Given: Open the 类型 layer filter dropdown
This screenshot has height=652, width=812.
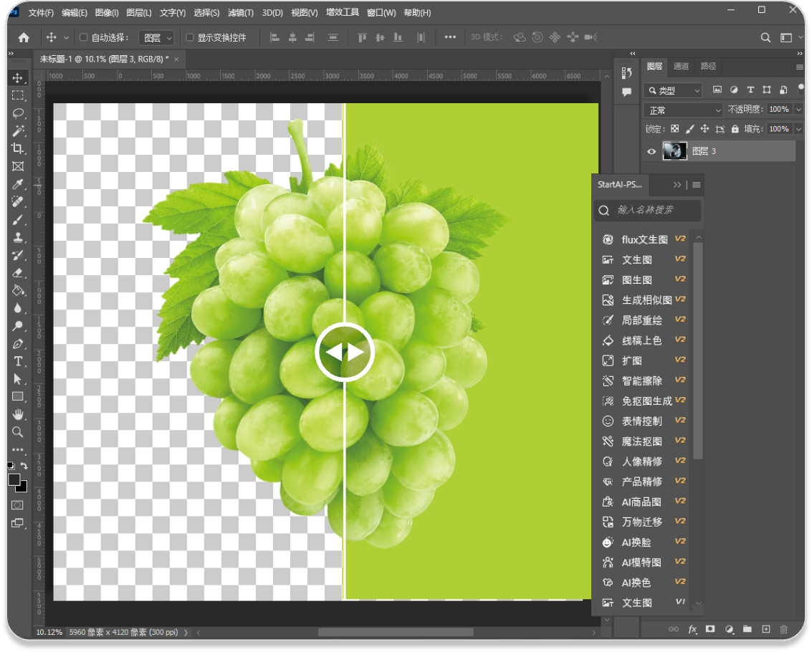Looking at the screenshot, I should [673, 90].
